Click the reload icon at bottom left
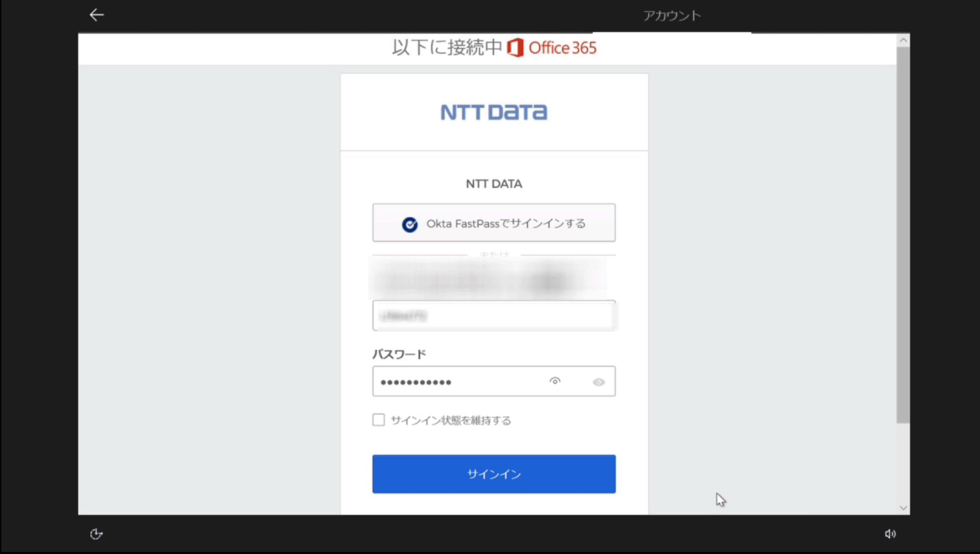The image size is (980, 554). (96, 534)
